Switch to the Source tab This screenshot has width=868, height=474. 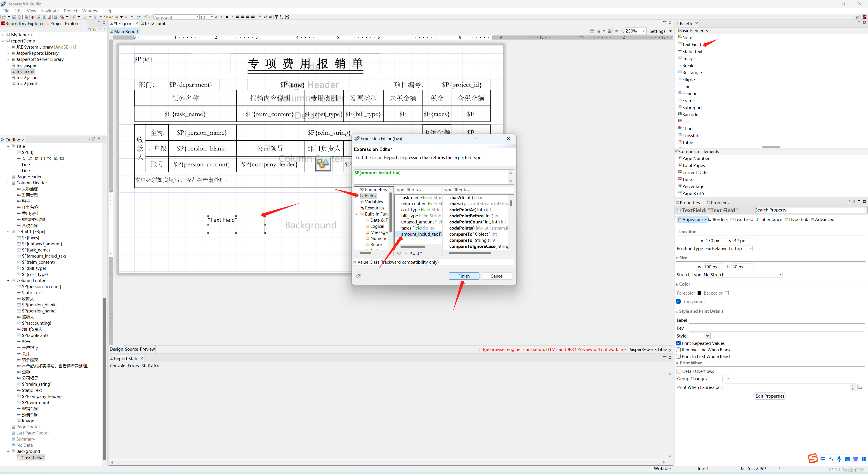pos(131,349)
